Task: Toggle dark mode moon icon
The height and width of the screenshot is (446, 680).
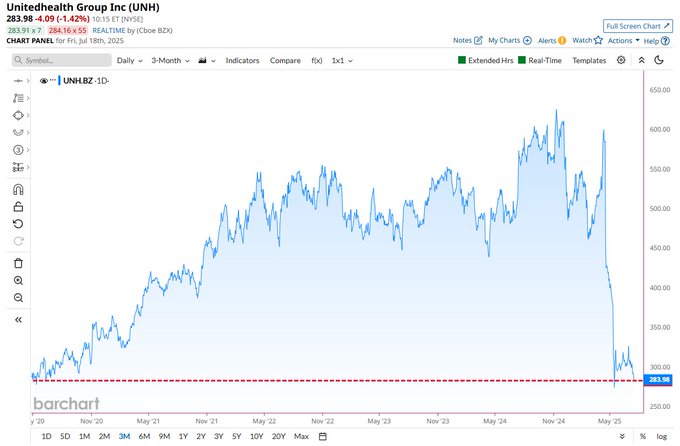Action: (659, 60)
